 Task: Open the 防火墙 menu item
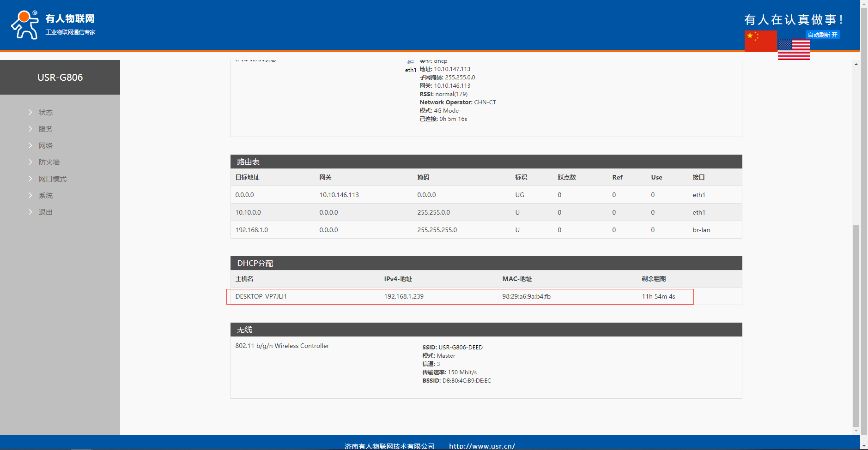pos(49,162)
